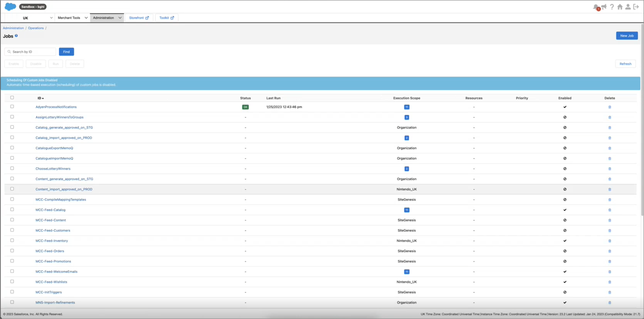The width and height of the screenshot is (644, 319).
Task: Click the Execution Scope column header
Action: 407,98
